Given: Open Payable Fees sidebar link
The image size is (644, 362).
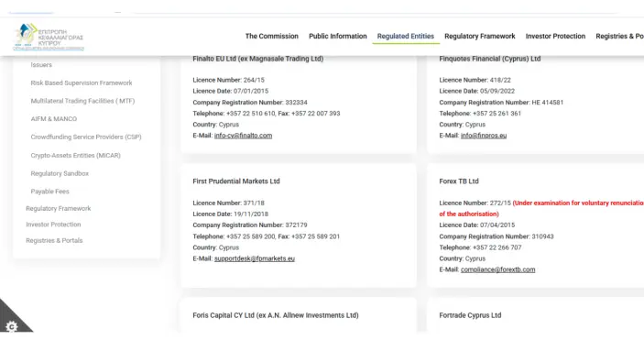Looking at the screenshot, I should click(49, 192).
